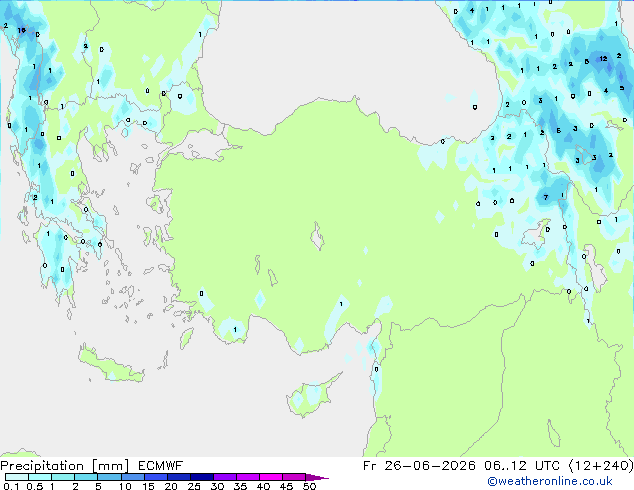
Task: Click the legend scale label '50'
Action: (x=309, y=486)
